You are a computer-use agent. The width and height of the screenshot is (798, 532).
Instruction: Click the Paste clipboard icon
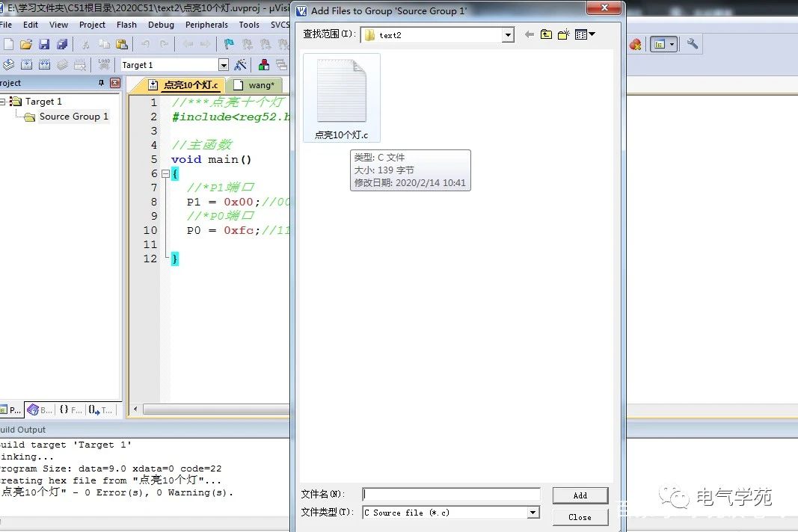click(x=122, y=44)
